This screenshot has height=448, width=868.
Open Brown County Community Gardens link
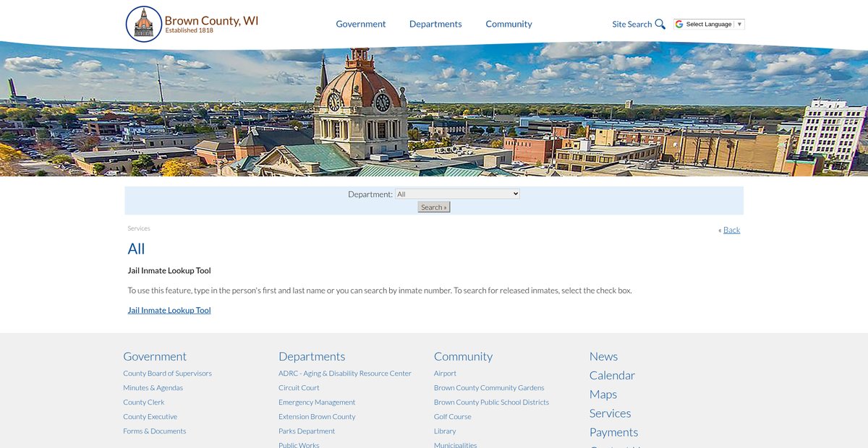(x=489, y=388)
